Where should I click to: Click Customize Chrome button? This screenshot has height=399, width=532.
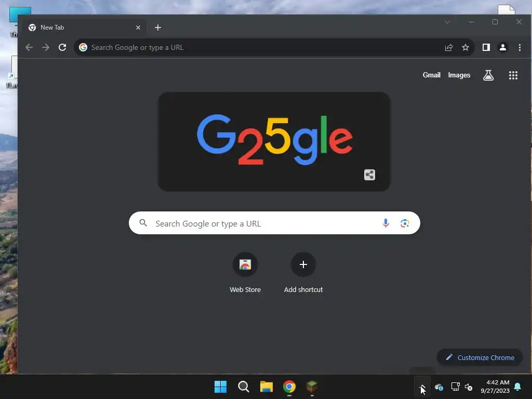click(x=480, y=357)
